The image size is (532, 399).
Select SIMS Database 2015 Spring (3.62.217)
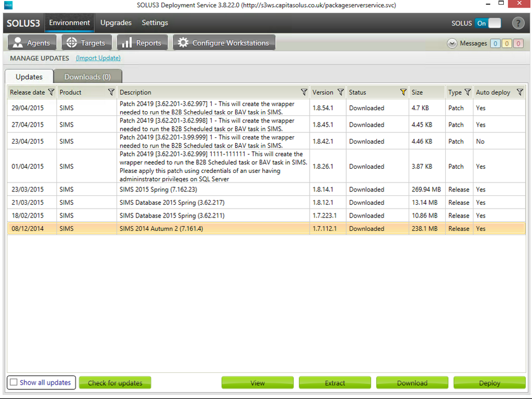tap(267, 203)
